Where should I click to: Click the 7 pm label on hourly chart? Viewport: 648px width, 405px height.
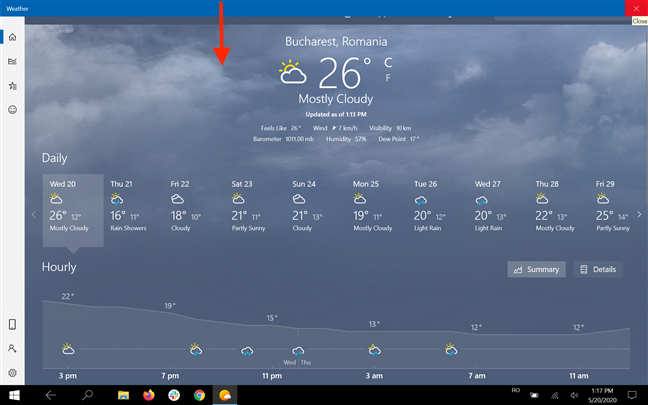pos(170,376)
